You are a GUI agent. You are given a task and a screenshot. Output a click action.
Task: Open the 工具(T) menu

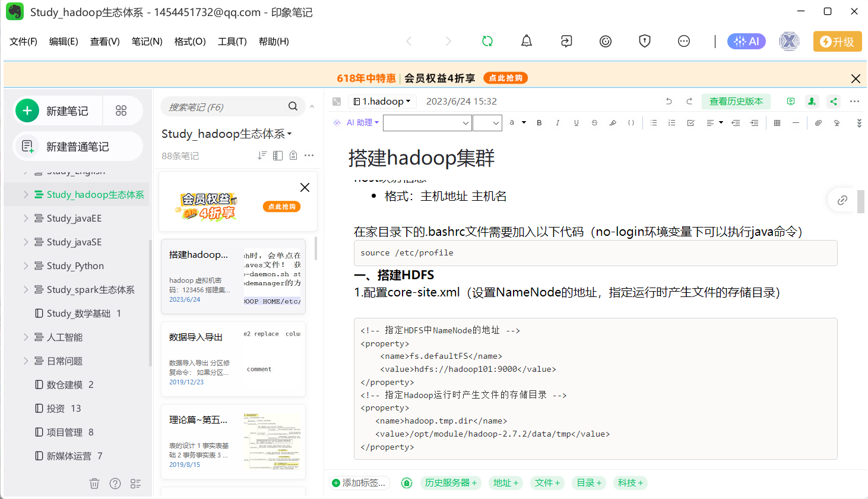click(x=232, y=41)
